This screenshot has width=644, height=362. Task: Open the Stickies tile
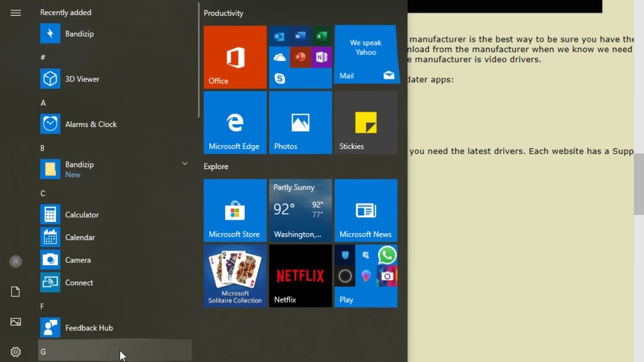(x=366, y=123)
